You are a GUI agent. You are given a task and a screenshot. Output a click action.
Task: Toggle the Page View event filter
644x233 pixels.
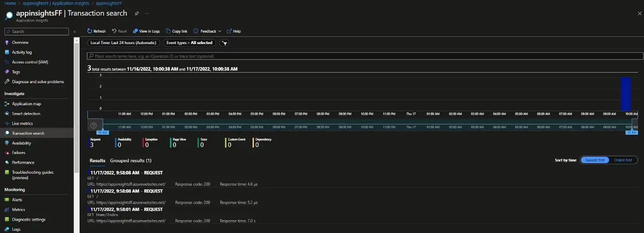click(179, 142)
